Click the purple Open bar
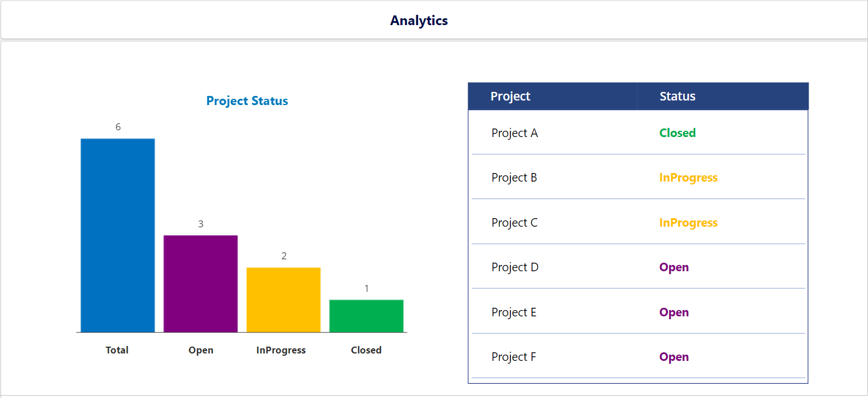The image size is (868, 398). (201, 283)
